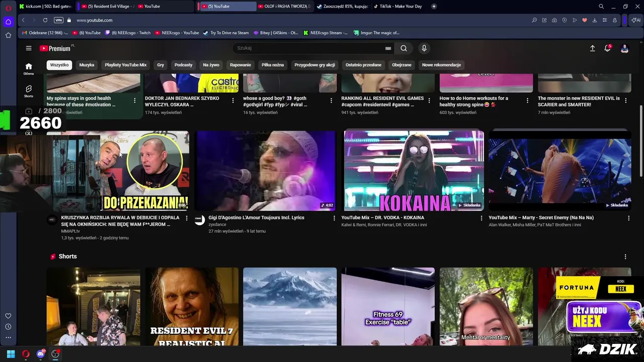Image resolution: width=644 pixels, height=362 pixels.
Task: Open new tab with plus button
Action: [x=434, y=7]
